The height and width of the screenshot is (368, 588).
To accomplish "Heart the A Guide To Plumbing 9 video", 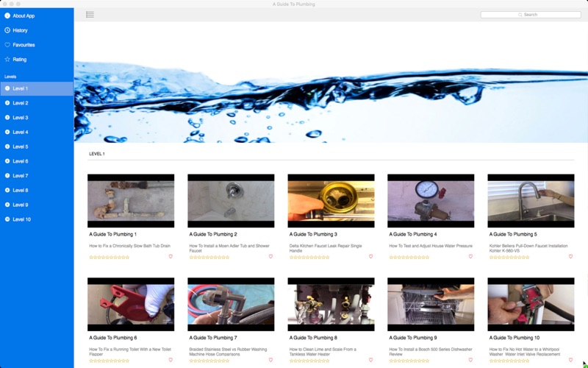I will (470, 360).
